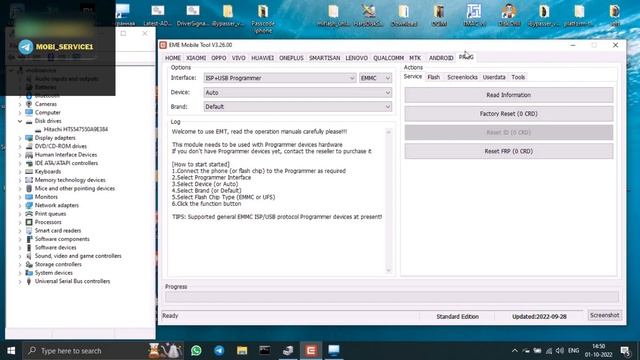The image size is (640, 360).
Task: Switch to the HUAWEI tab
Action: 262,58
